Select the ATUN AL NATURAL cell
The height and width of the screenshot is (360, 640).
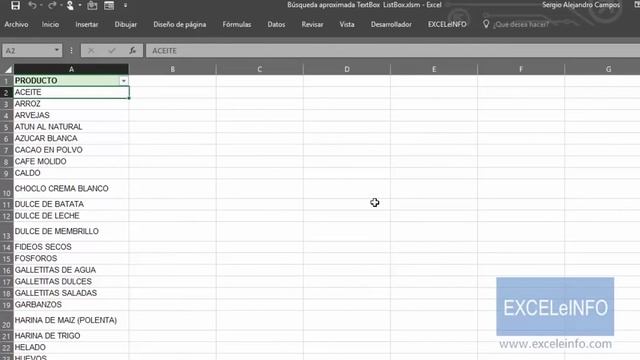pyautogui.click(x=71, y=127)
